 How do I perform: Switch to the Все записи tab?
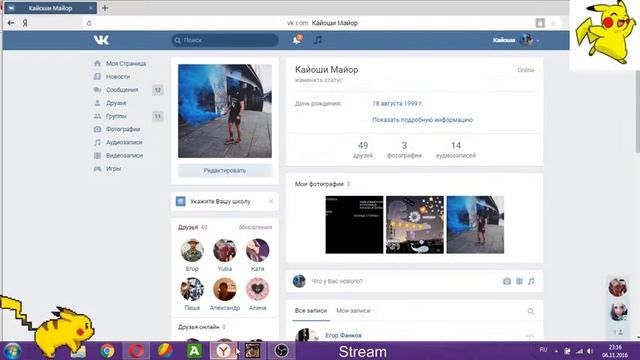(311, 311)
